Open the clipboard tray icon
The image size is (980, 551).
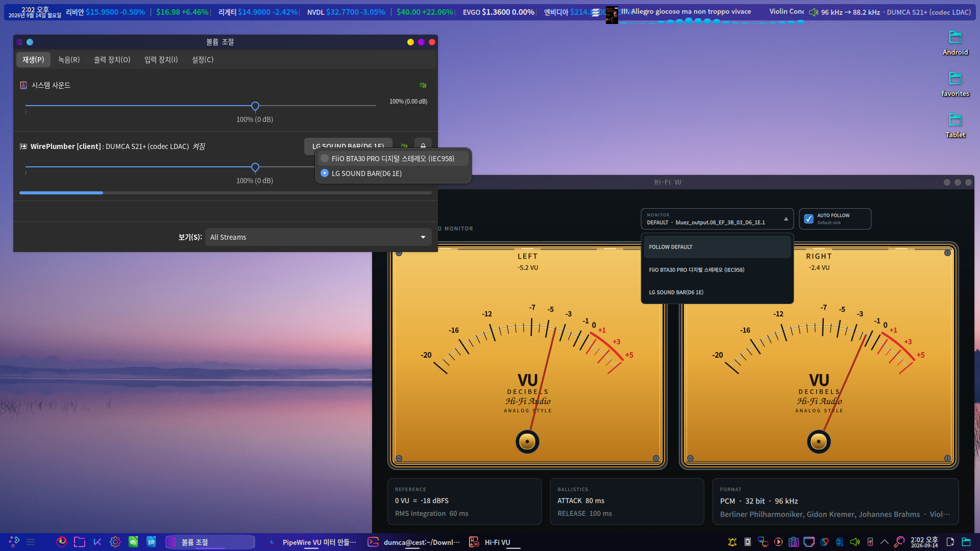coord(794,542)
